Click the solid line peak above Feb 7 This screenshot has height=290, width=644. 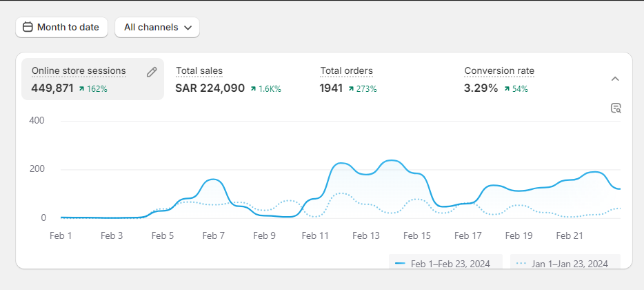tap(214, 180)
